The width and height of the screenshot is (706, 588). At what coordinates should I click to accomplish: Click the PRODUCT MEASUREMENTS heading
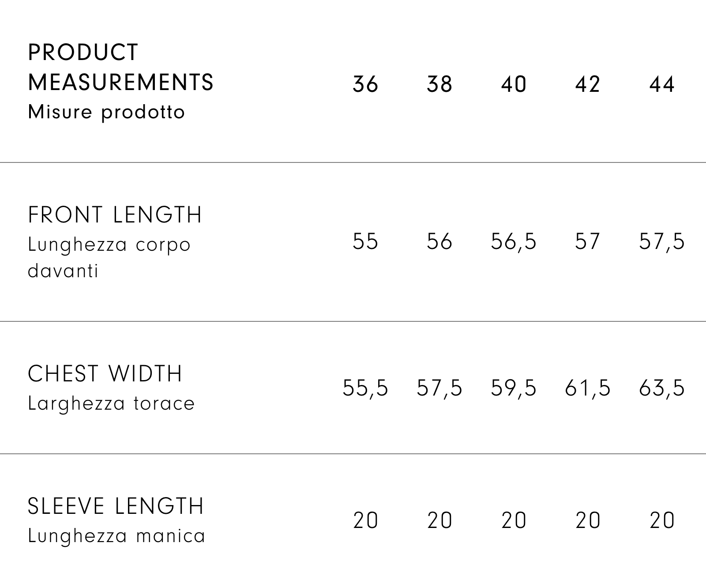click(120, 67)
